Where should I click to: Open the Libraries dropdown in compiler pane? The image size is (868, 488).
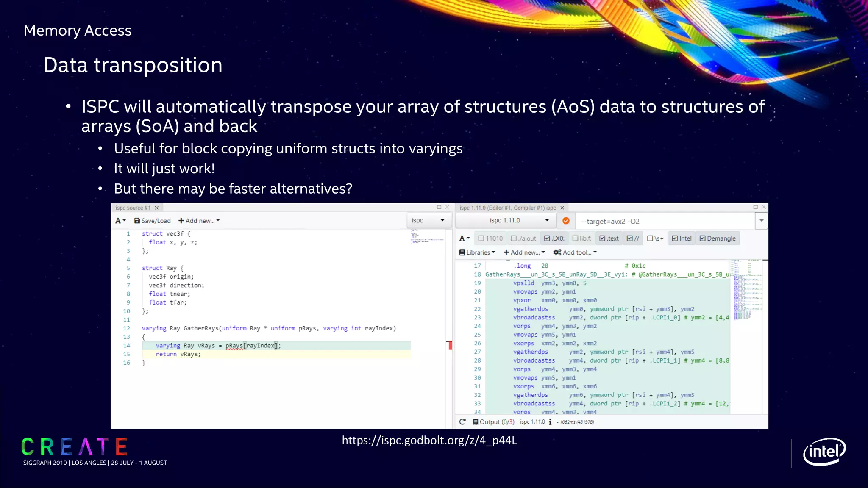(477, 252)
